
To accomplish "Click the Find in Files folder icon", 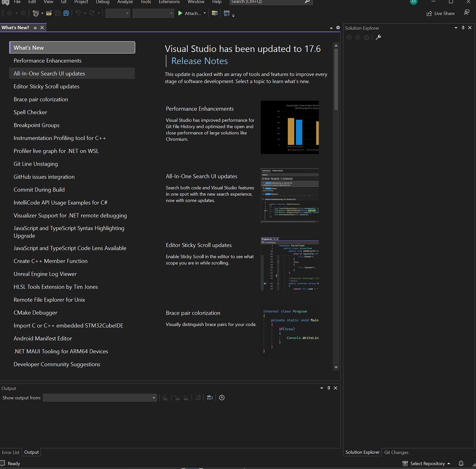I will pos(215,13).
